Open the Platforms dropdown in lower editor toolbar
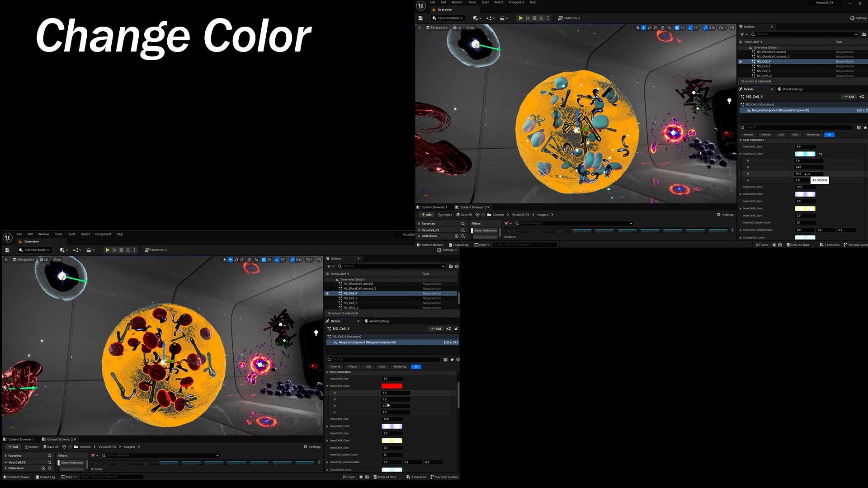Image resolution: width=868 pixels, height=488 pixels. click(x=156, y=250)
